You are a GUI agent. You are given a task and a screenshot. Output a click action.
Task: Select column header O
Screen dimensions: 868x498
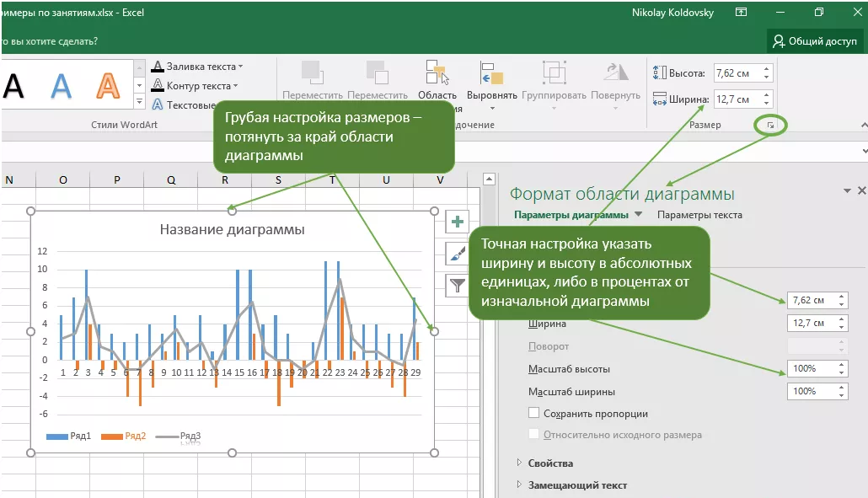[x=63, y=179]
